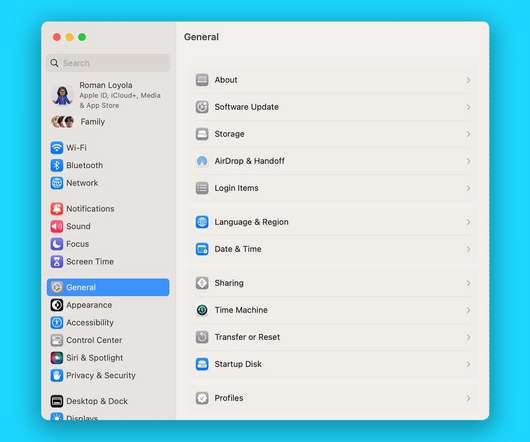Expand the Software Update row chevron
This screenshot has height=442, width=530.
pos(468,107)
